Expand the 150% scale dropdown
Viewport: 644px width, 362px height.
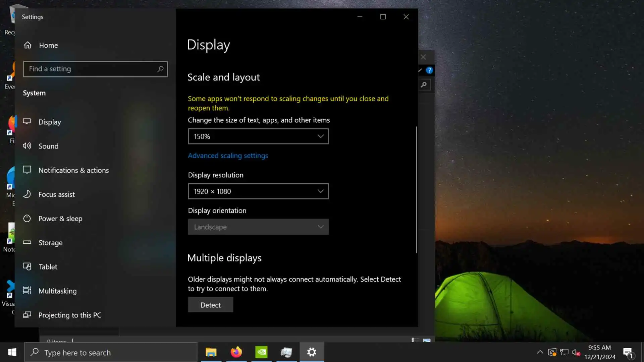pyautogui.click(x=258, y=136)
